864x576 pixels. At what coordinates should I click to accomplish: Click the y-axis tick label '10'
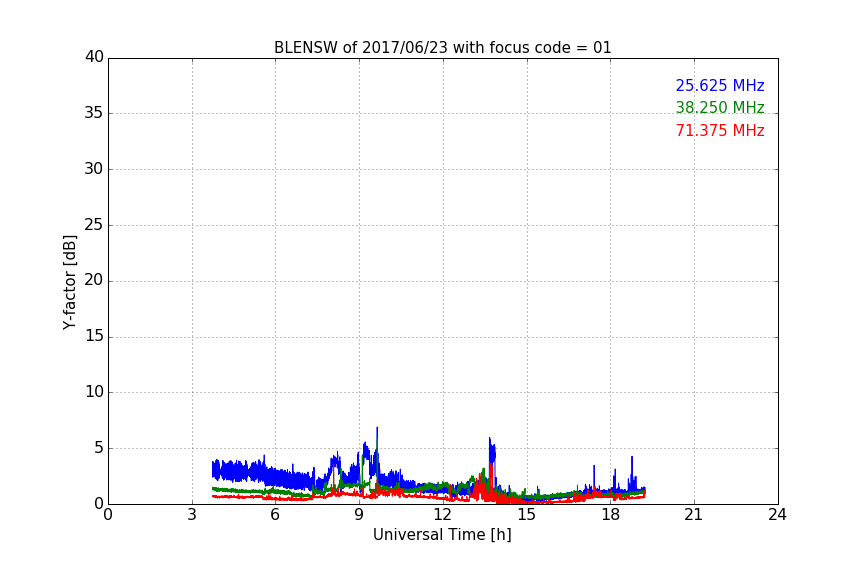tap(94, 392)
